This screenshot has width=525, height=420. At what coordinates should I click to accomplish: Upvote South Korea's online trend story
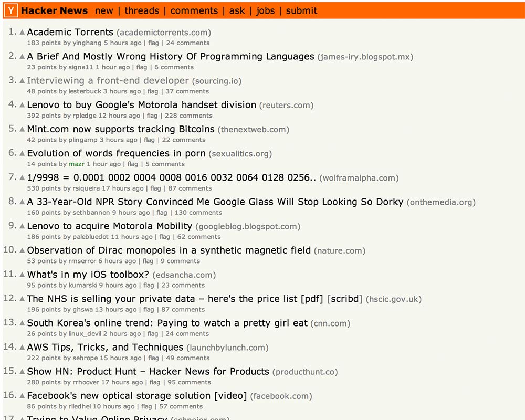pos(22,323)
